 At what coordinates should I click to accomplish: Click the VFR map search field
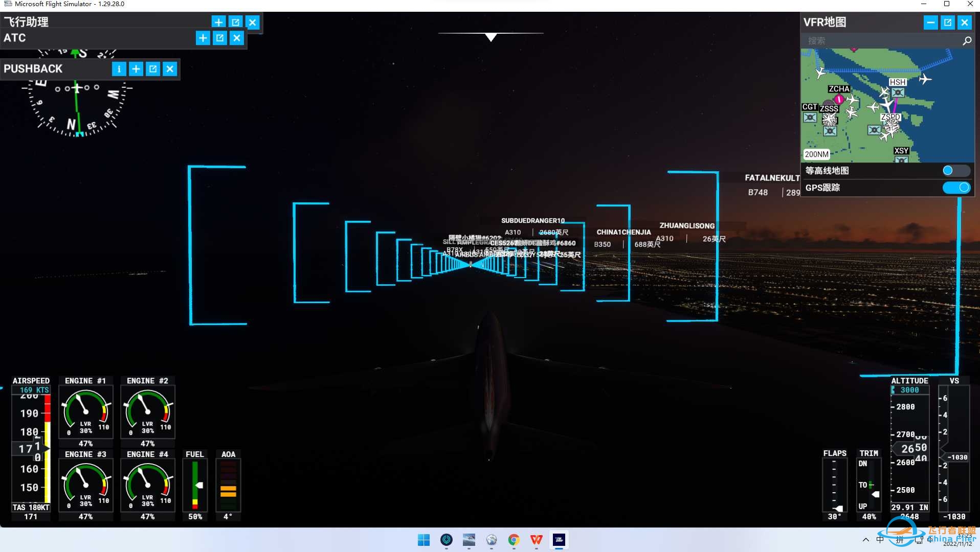881,41
